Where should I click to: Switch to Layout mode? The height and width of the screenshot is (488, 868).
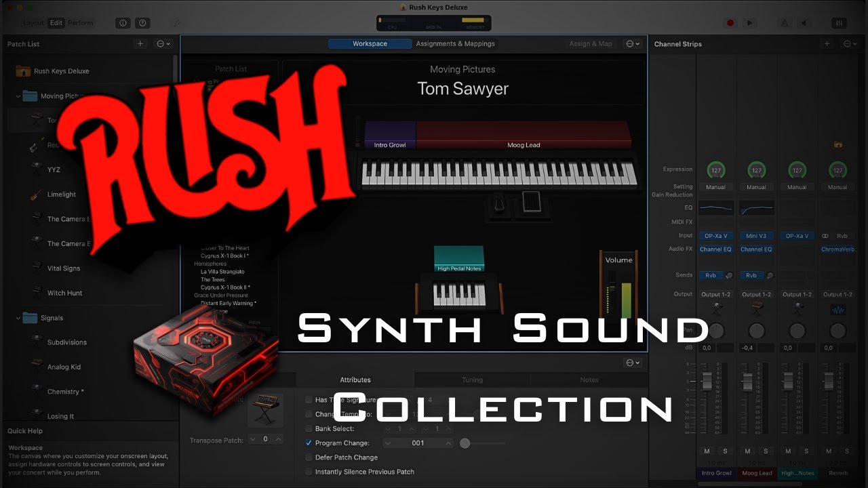(x=33, y=22)
